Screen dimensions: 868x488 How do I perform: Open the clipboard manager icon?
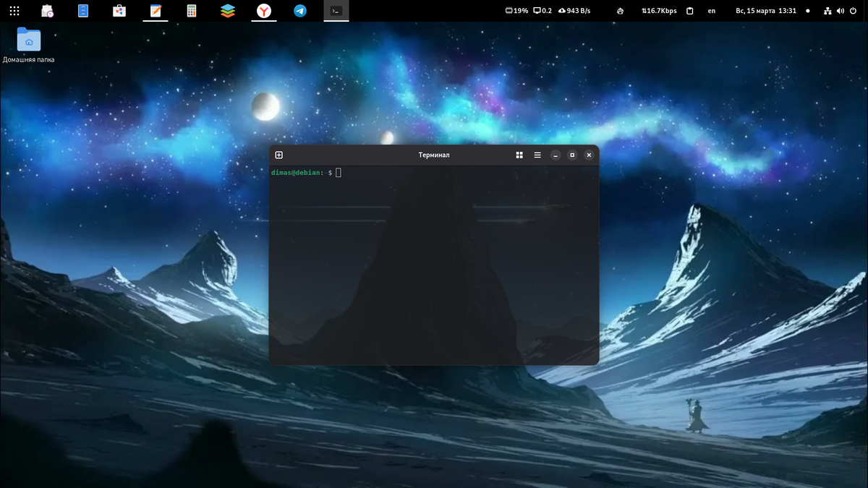(690, 11)
